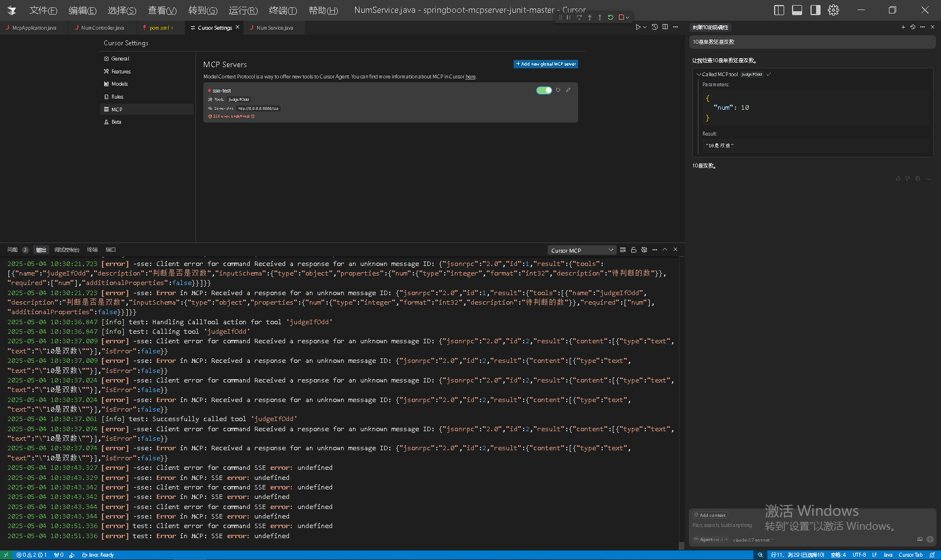The height and width of the screenshot is (560, 941).
Task: Refresh the sse-test MCP server
Action: click(558, 90)
